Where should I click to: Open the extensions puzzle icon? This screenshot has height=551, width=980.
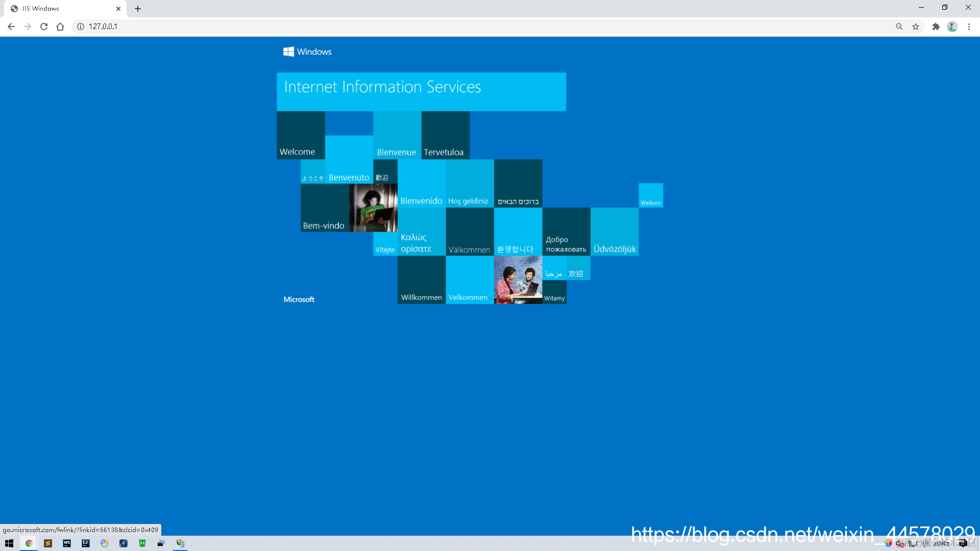(936, 27)
